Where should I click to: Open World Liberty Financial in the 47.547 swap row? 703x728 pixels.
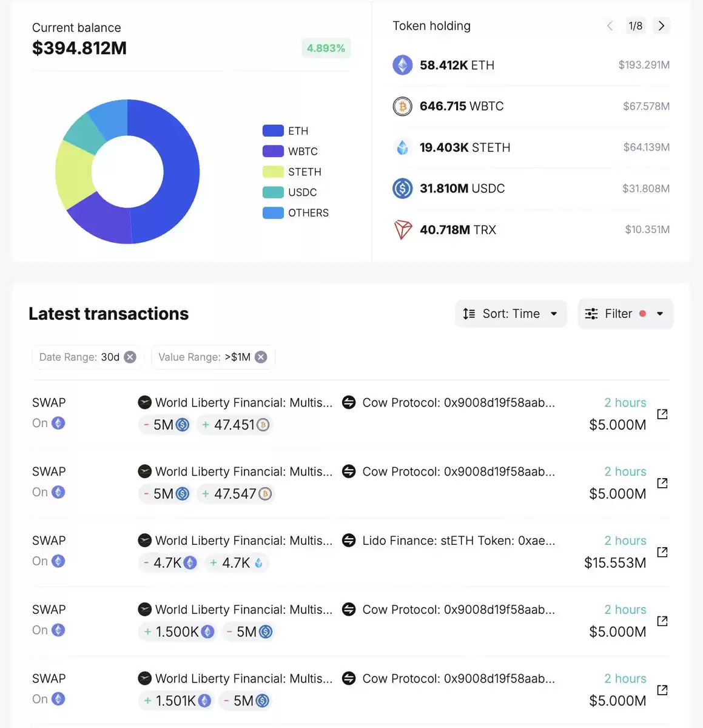[244, 471]
